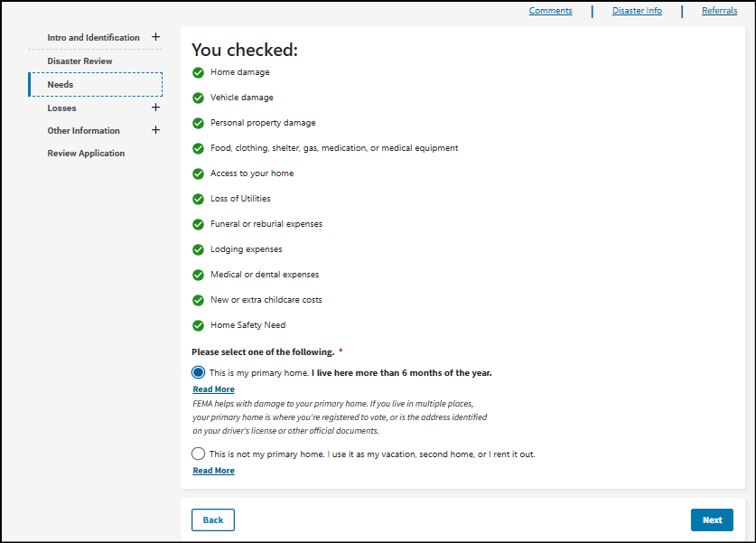
Task: Click the green checkmark beside Home damage
Action: tap(198, 72)
